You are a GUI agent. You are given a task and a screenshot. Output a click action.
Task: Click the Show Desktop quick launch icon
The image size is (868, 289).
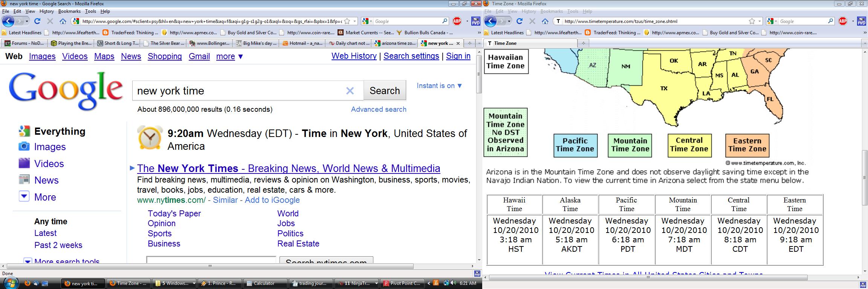(x=45, y=283)
